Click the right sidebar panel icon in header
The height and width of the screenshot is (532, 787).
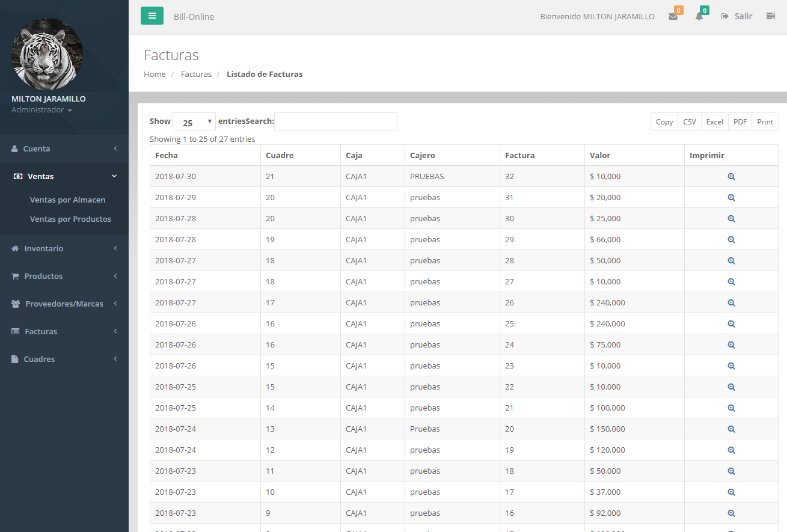click(770, 16)
